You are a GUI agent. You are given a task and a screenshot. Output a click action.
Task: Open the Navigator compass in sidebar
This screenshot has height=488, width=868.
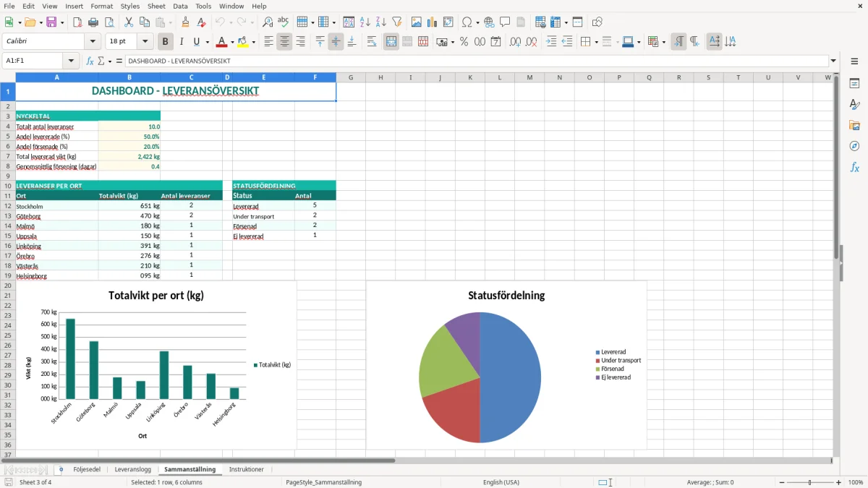pyautogui.click(x=854, y=146)
